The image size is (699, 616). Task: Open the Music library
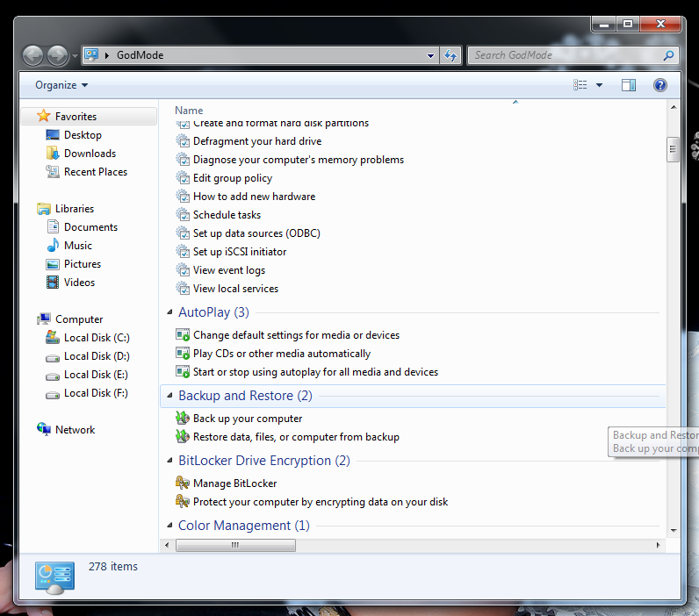pyautogui.click(x=78, y=246)
